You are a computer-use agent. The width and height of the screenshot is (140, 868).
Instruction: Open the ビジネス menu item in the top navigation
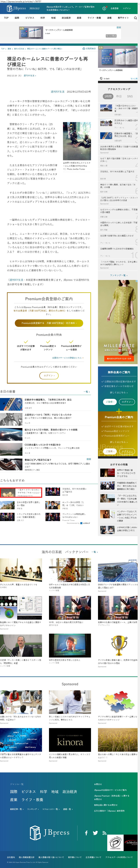point(30,18)
